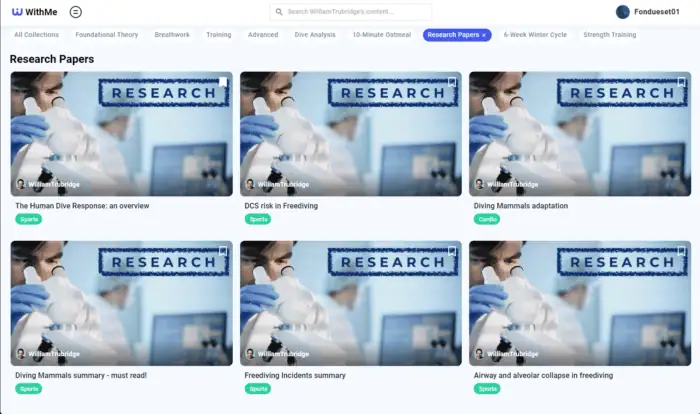The image size is (700, 414).
Task: Click the Fondueset01 username
Action: 657,12
